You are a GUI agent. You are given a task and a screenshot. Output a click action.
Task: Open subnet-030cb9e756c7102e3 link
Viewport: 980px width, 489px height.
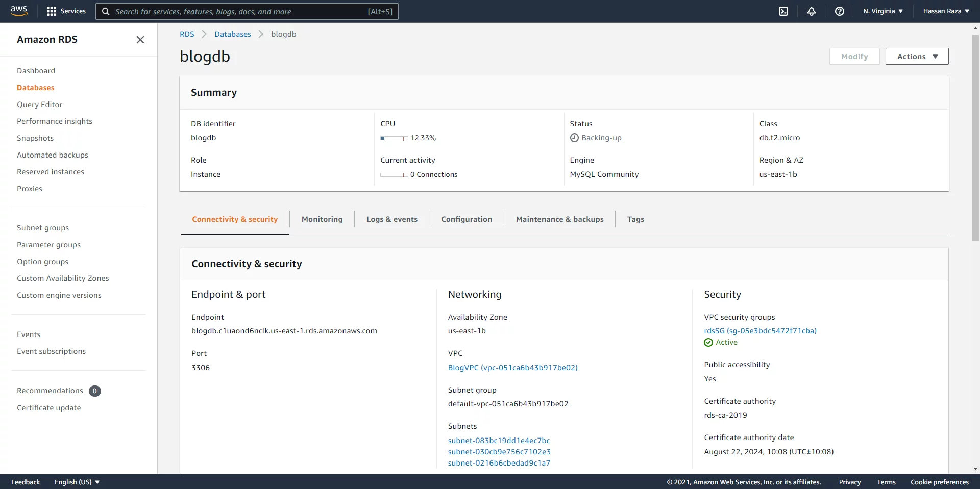pyautogui.click(x=499, y=452)
